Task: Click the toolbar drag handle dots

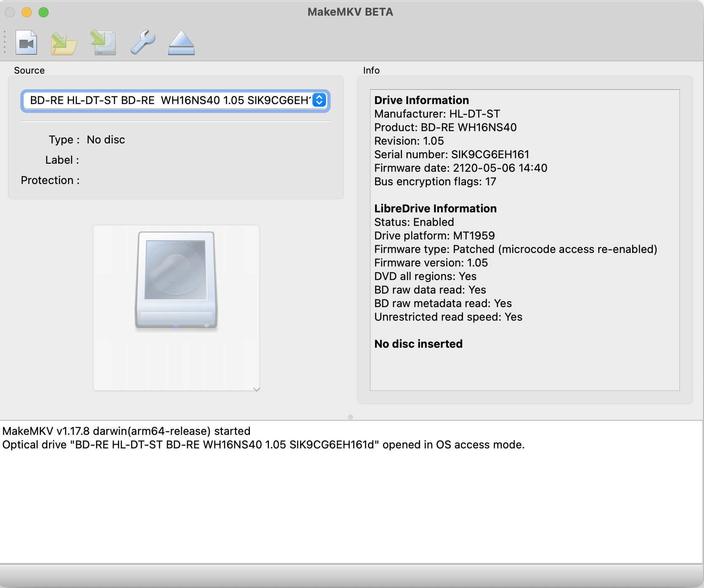Action: 5,42
